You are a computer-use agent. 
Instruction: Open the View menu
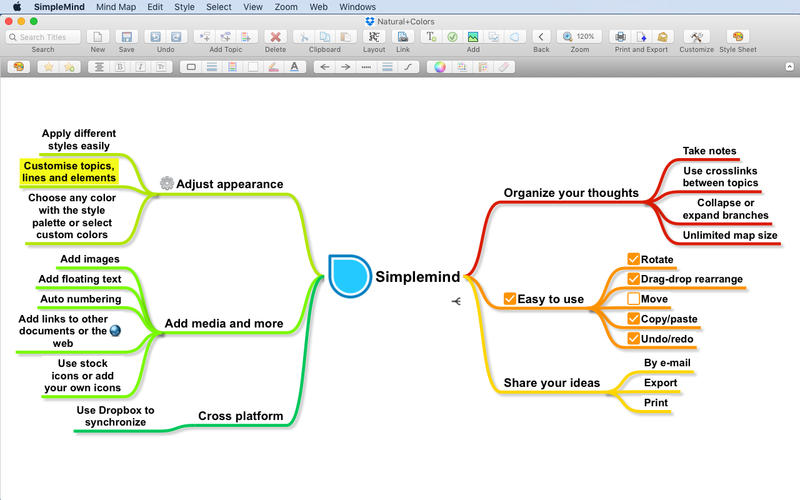pyautogui.click(x=253, y=7)
